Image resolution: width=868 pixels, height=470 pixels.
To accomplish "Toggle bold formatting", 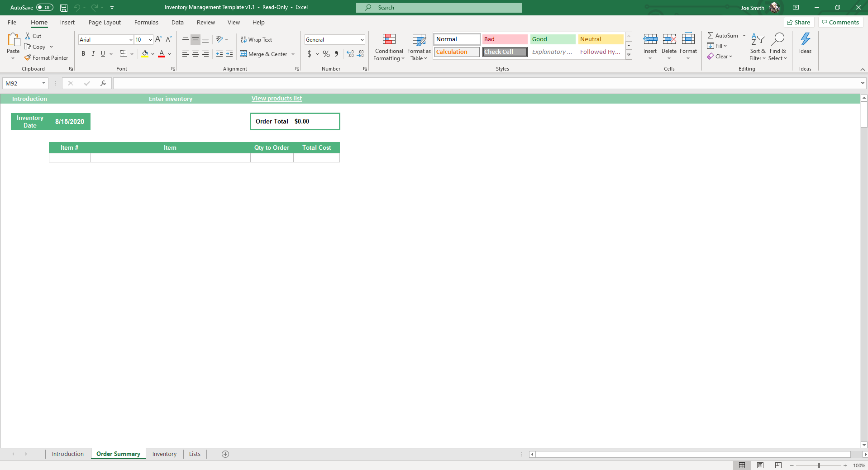I will 83,54.
